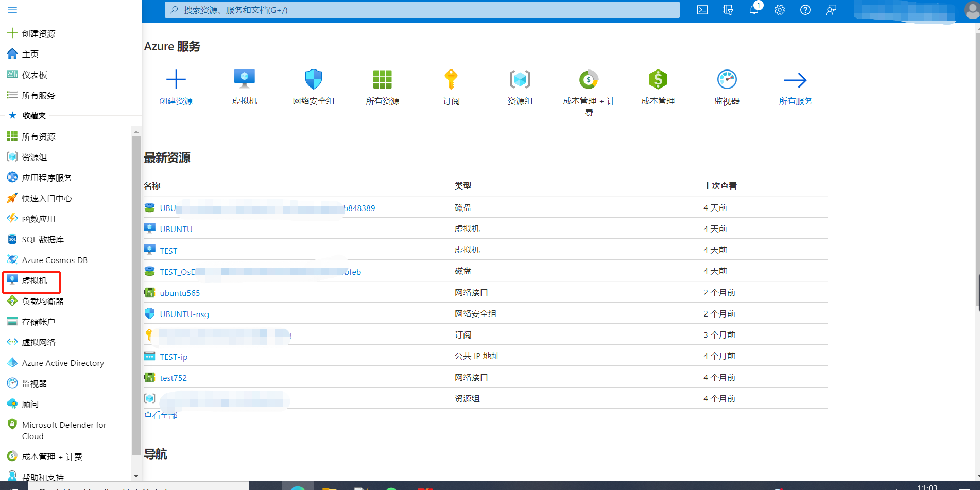Open test752 network interface link

[x=173, y=378]
